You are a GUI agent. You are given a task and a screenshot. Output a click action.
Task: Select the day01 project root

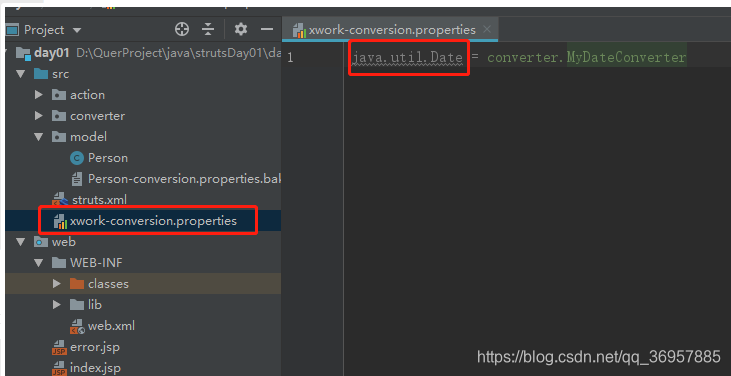point(52,53)
